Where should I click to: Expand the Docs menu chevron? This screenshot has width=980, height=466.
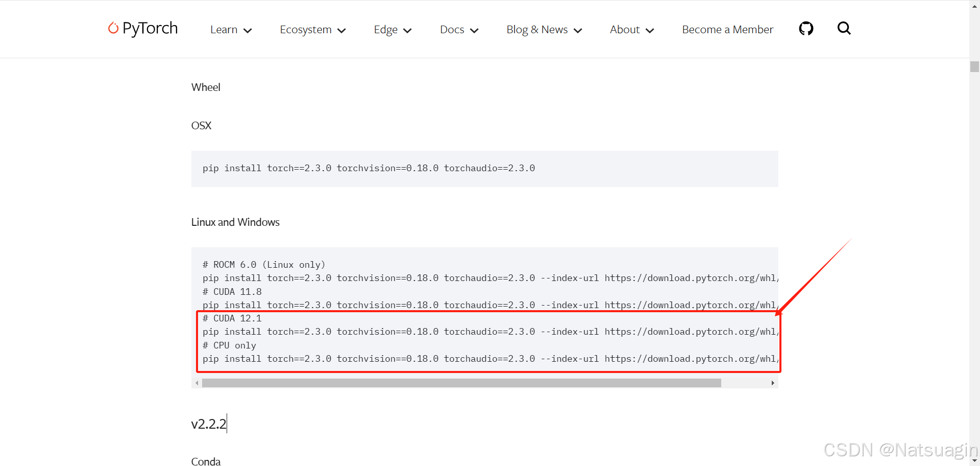pos(474,31)
